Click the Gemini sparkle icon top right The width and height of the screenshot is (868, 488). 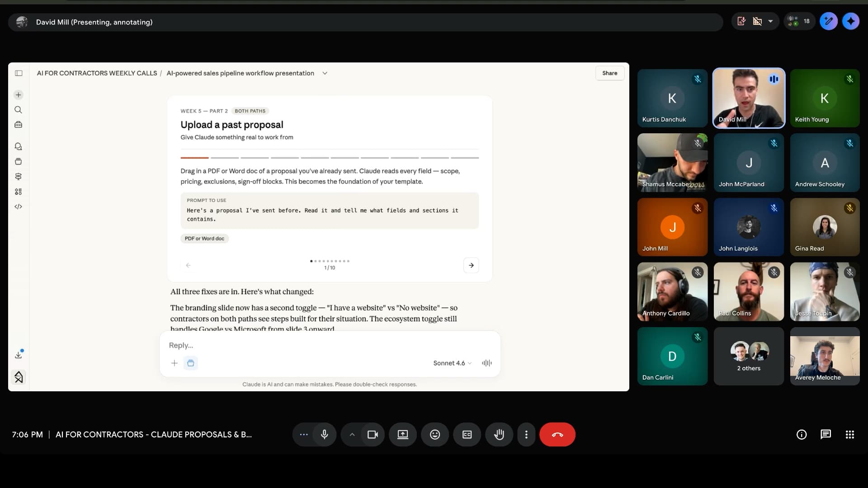click(x=851, y=21)
